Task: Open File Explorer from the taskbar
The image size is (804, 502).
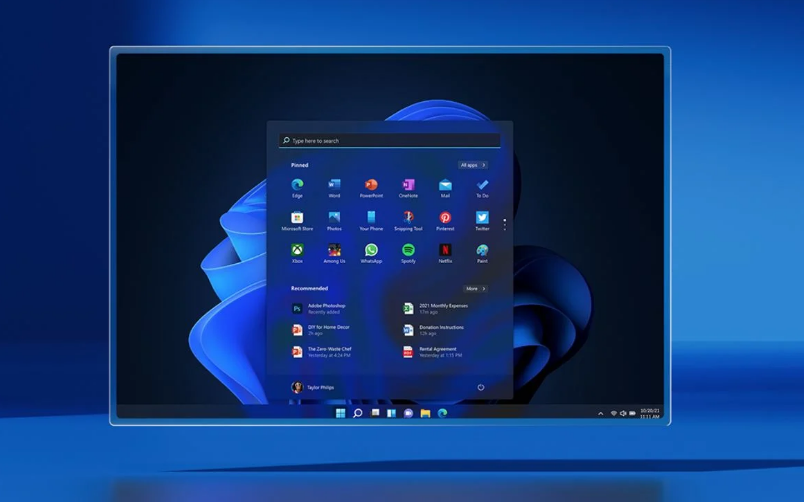Action: pyautogui.click(x=425, y=413)
